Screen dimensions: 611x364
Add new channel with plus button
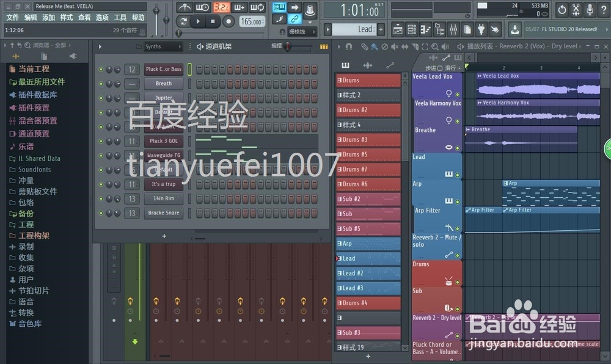tap(164, 236)
